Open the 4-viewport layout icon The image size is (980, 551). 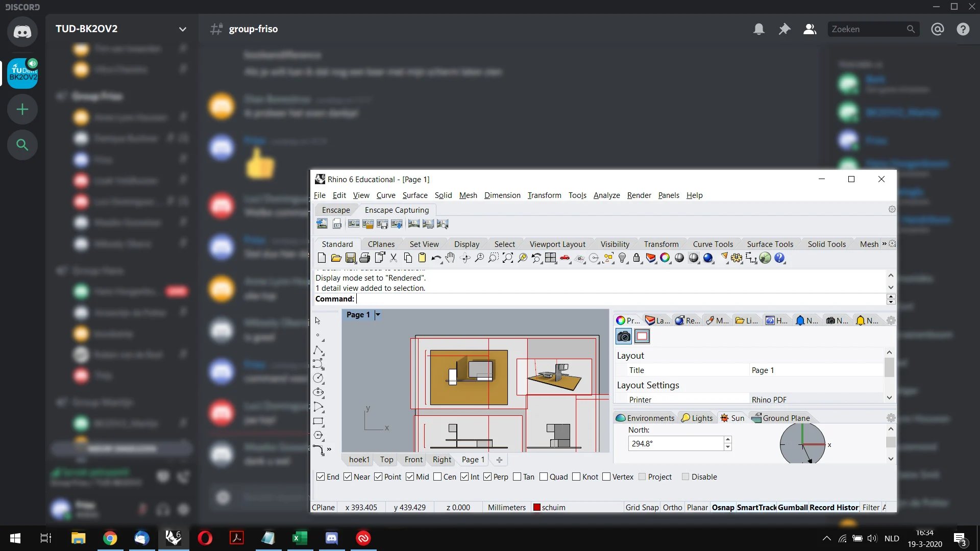click(x=550, y=258)
